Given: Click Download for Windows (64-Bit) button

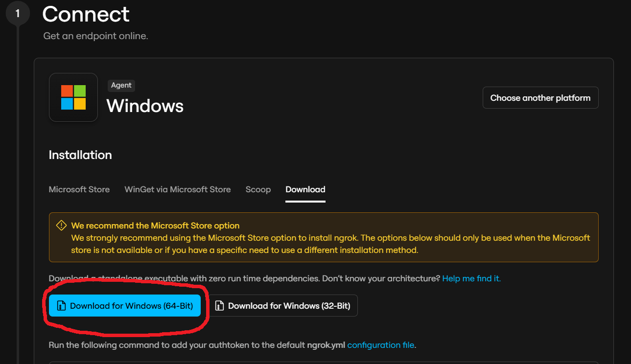Looking at the screenshot, I should [125, 306].
